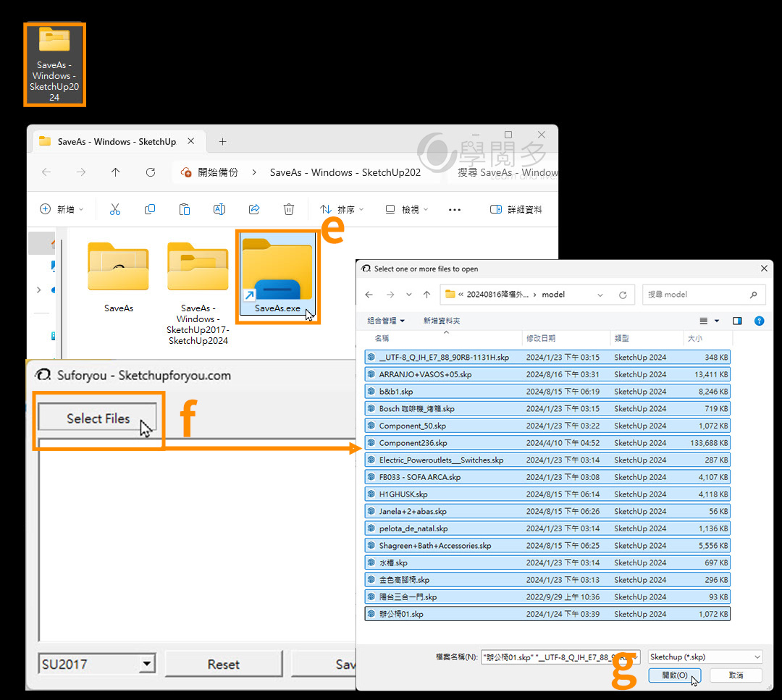Add a new Explorer tab with plus
The height and width of the screenshot is (700, 782).
[223, 142]
